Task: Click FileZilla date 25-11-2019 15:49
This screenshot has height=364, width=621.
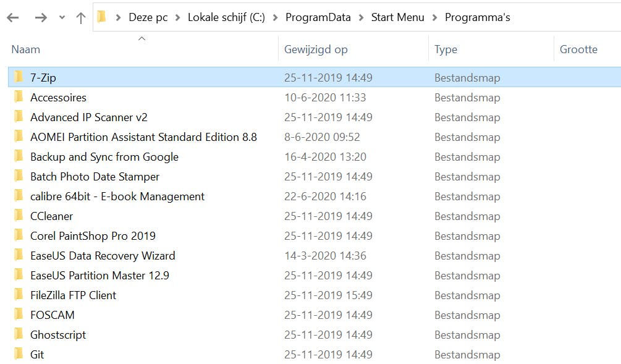Action: [x=328, y=295]
